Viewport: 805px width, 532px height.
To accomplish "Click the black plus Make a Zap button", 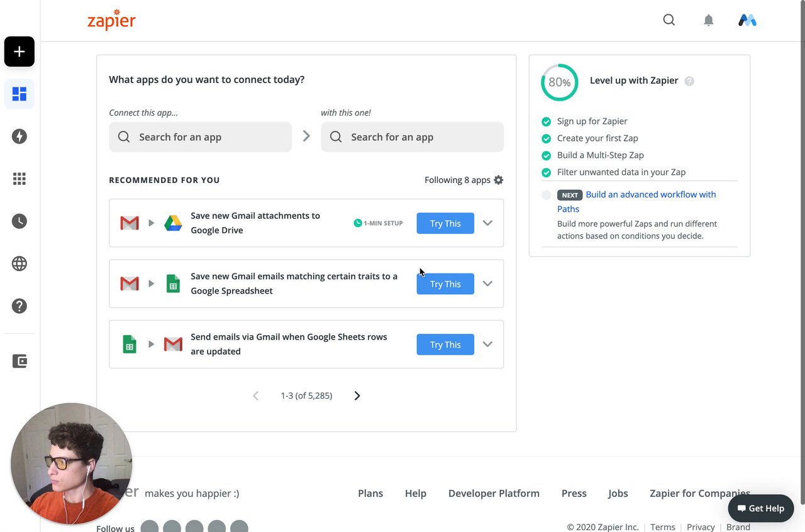I will 19,52.
